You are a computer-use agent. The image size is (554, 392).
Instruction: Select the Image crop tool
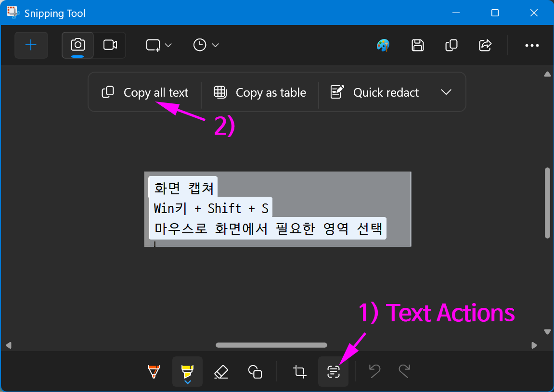click(x=299, y=371)
